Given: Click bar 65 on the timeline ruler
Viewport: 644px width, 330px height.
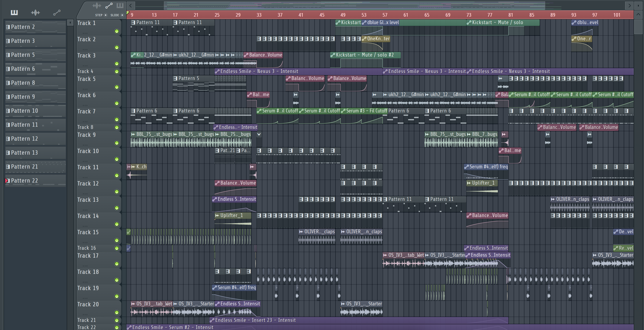Looking at the screenshot, I should [x=427, y=15].
